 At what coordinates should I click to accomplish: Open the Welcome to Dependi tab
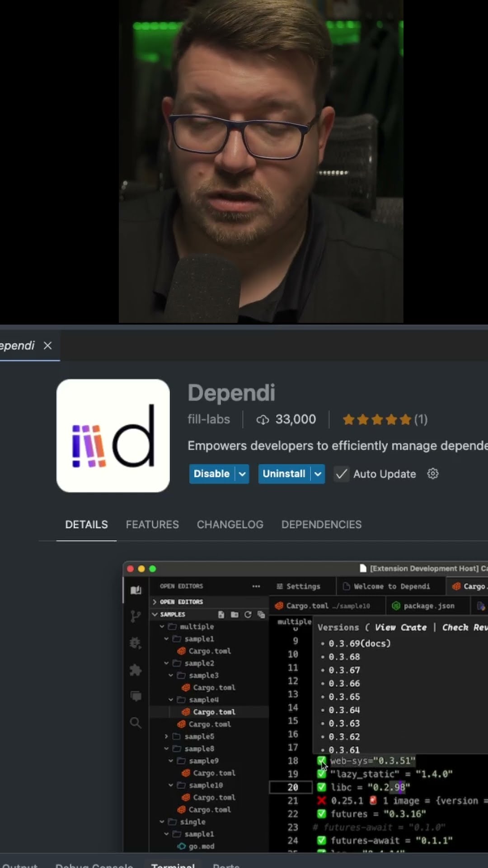point(387,586)
